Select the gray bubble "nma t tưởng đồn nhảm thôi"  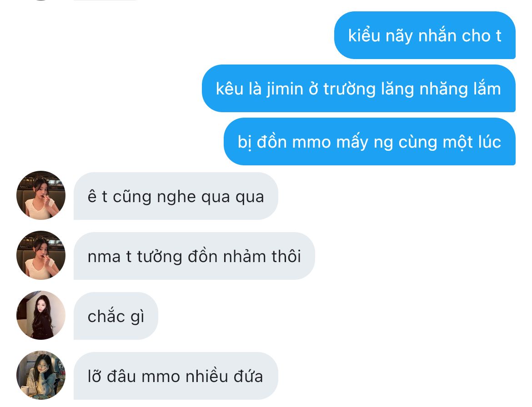194,256
